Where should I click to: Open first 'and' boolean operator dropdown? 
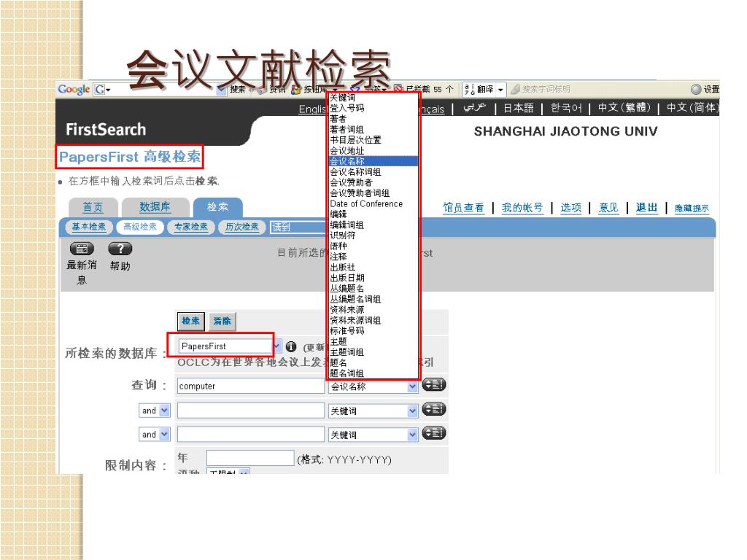click(x=164, y=410)
